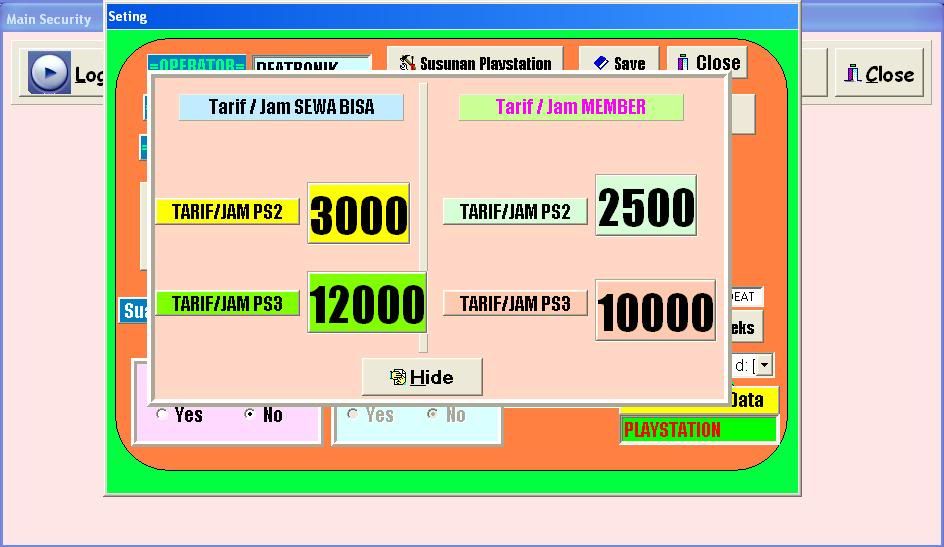Screen dimensions: 944x547
Task: Click the Hide button's document icon
Action: pos(398,377)
